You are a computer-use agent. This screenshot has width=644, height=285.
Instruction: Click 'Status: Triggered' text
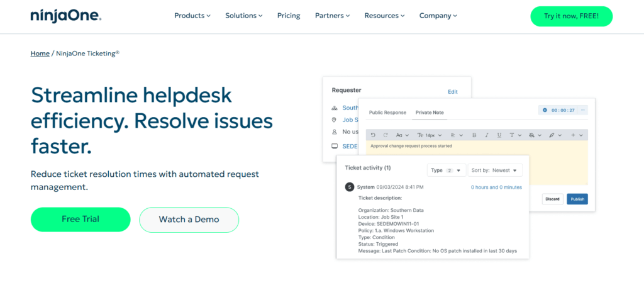click(x=378, y=244)
